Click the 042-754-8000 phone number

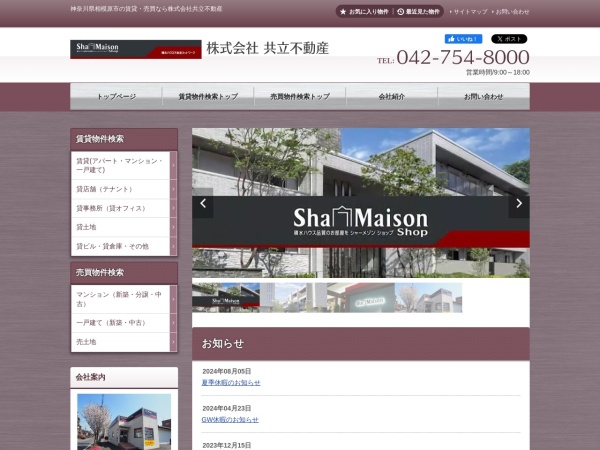click(x=463, y=57)
